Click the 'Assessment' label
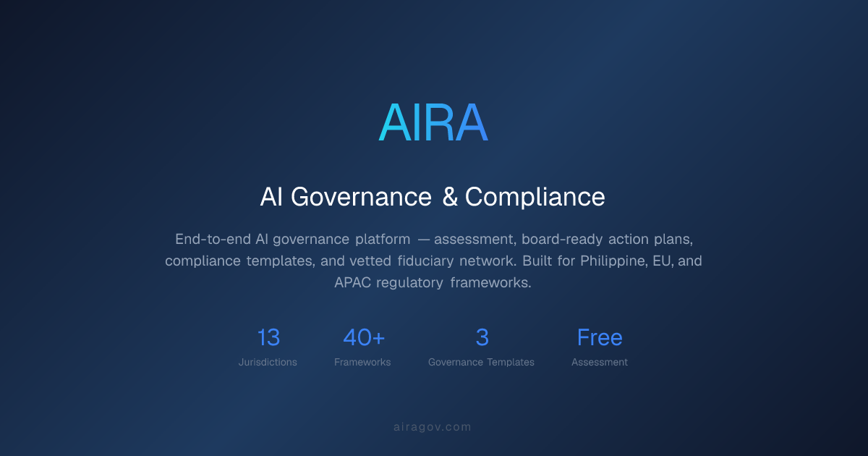Screen dimensions: 868x456 [600, 362]
